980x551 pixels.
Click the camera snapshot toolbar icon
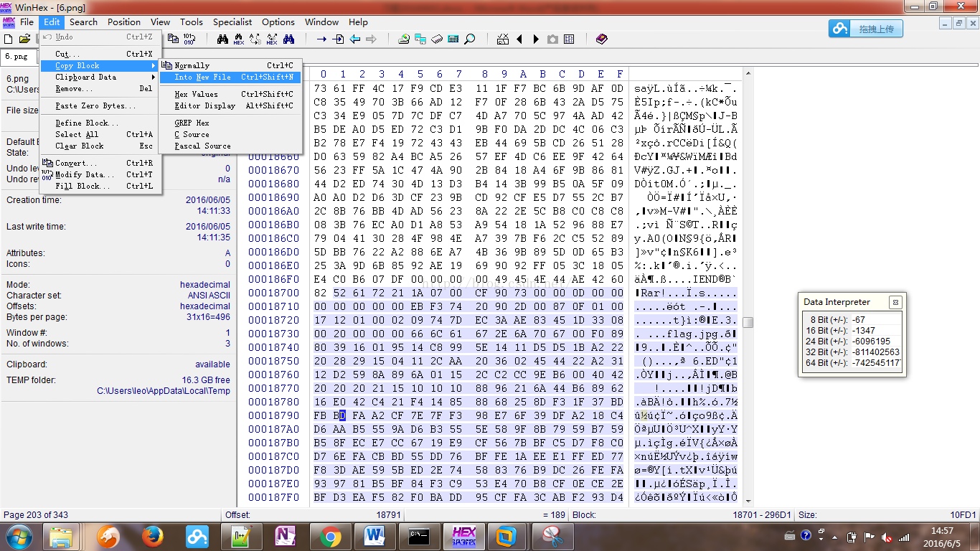pyautogui.click(x=552, y=39)
